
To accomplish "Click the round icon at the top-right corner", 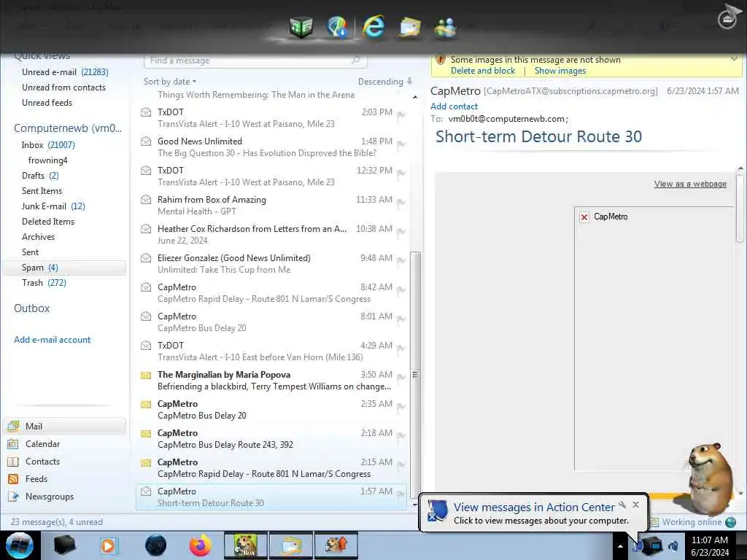I will (727, 20).
